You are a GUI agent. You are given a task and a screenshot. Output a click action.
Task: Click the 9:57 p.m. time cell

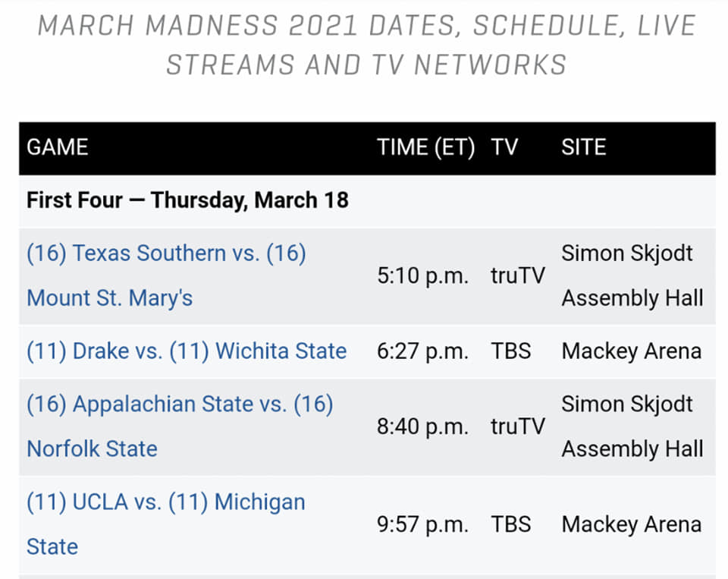(422, 524)
